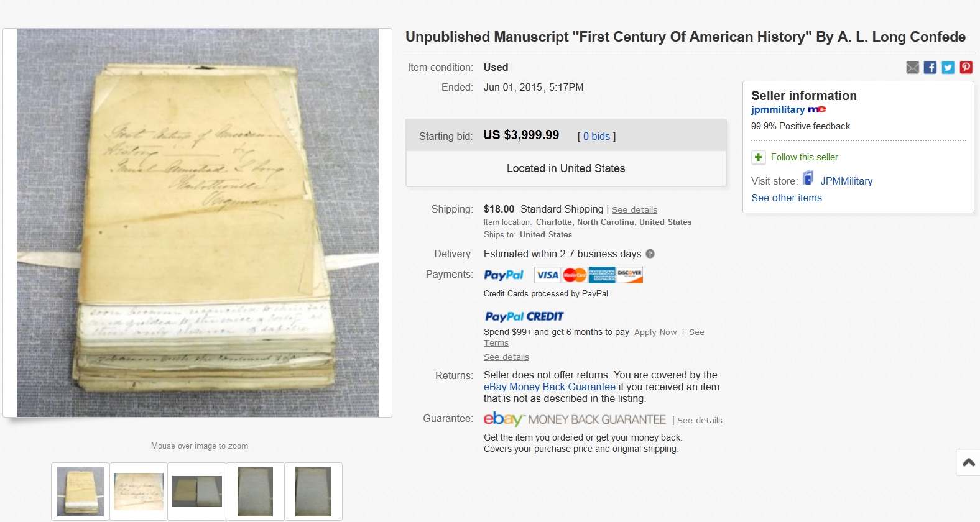The width and height of the screenshot is (980, 522).
Task: Open the jpmmilitary seller profile
Action: [778, 109]
